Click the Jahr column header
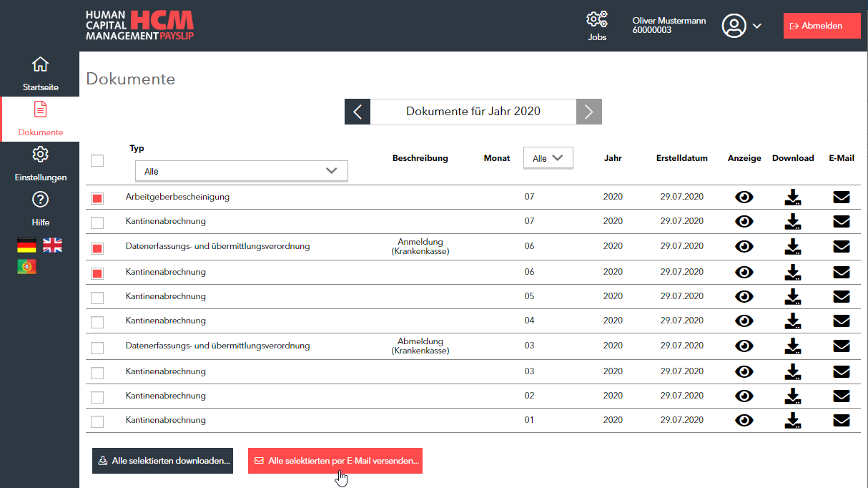Viewport: 868px width, 488px height. point(612,158)
